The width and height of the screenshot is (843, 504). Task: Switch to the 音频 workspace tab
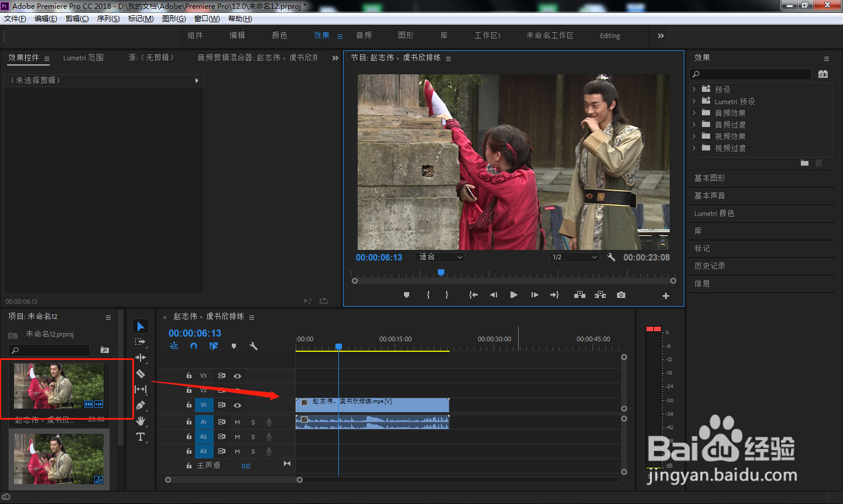pyautogui.click(x=364, y=36)
